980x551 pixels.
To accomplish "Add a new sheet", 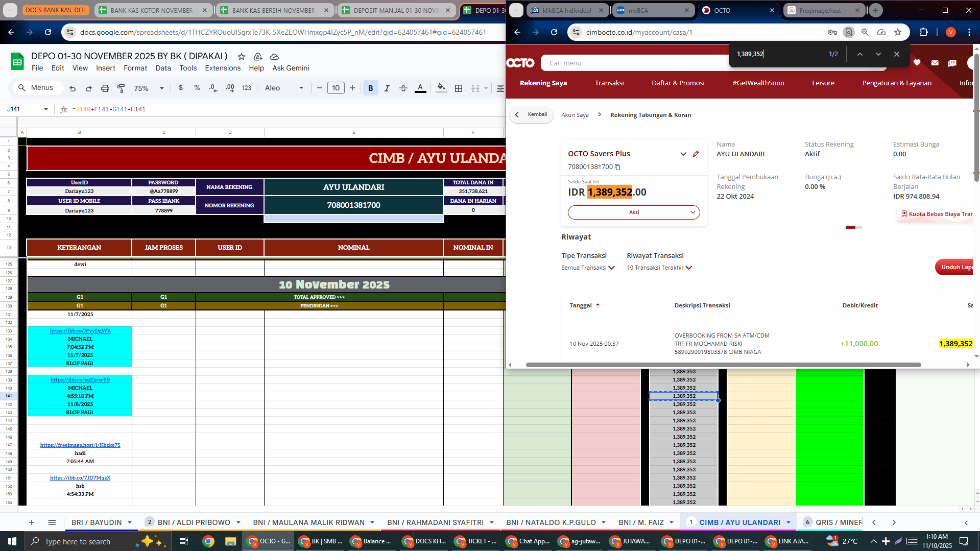I will click(32, 522).
